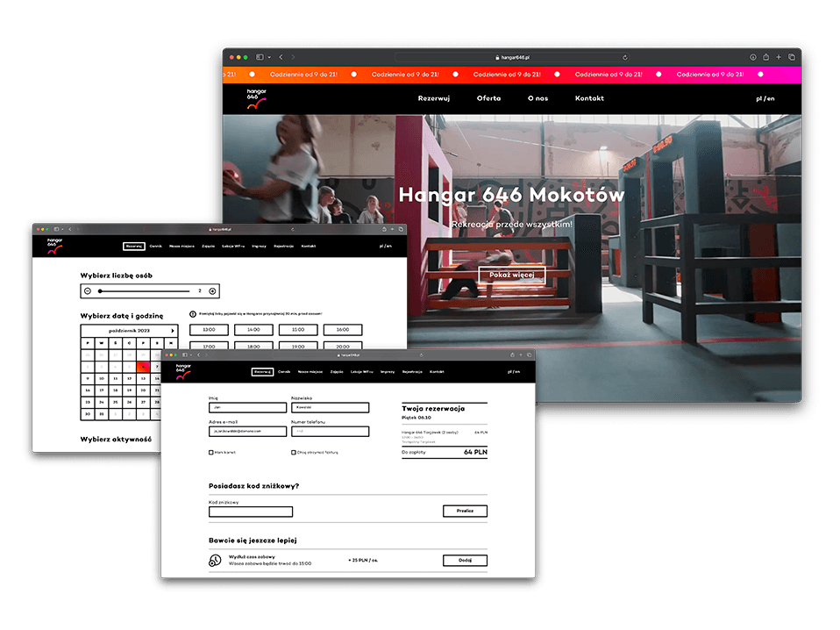
Task: Open Oferta in the Mokotów window navigation
Action: 488,98
